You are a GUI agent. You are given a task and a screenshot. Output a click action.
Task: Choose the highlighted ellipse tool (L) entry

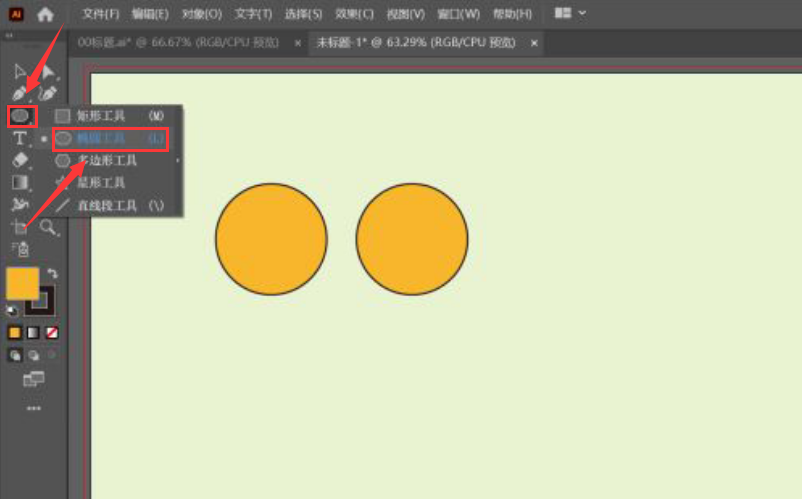pos(110,139)
